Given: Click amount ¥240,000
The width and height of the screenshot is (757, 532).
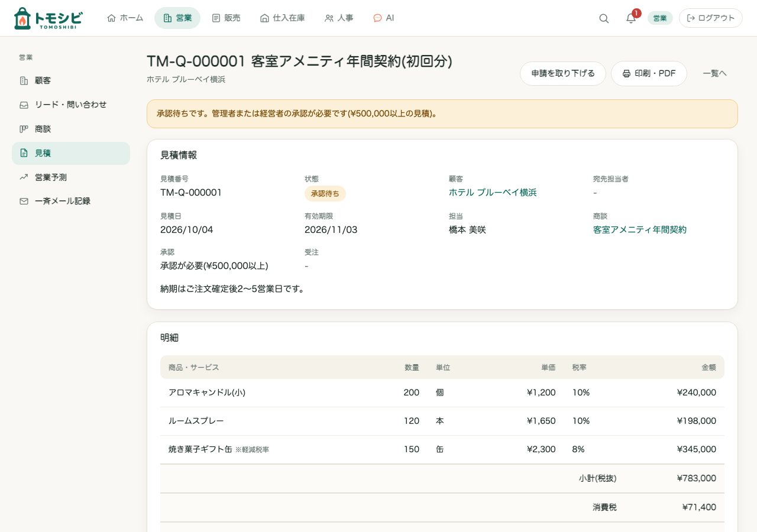Looking at the screenshot, I should click(x=697, y=392).
